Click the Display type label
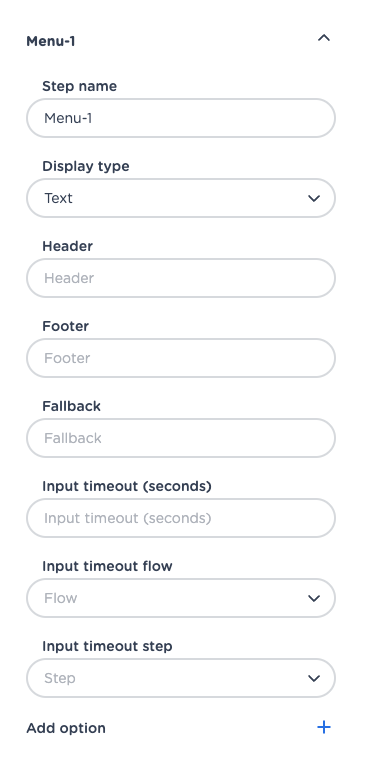The height and width of the screenshot is (766, 368). click(86, 167)
